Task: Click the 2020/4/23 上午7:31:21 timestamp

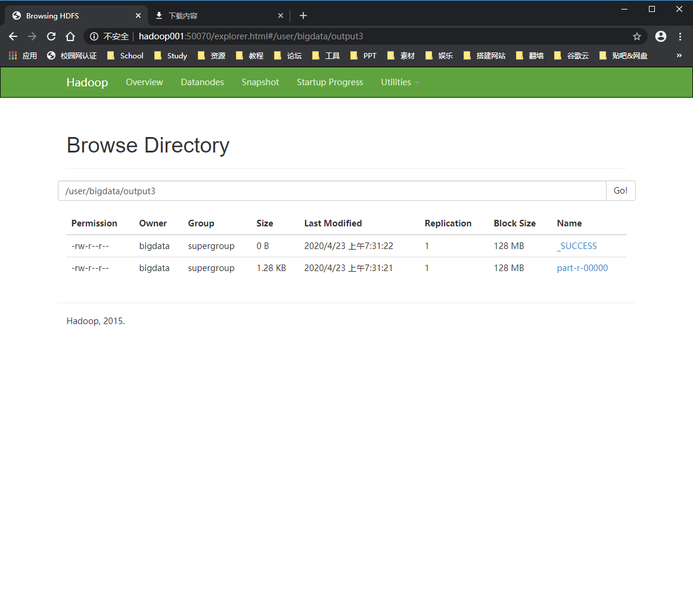Action: (x=348, y=268)
